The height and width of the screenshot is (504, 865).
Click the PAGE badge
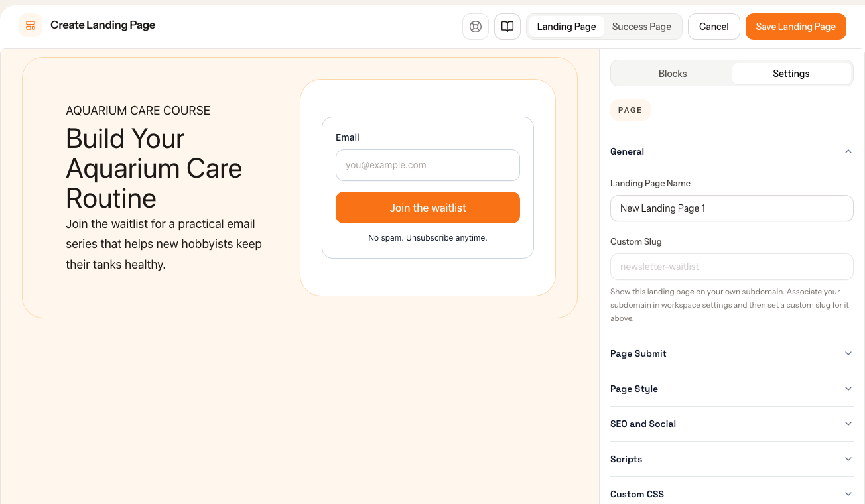point(630,110)
